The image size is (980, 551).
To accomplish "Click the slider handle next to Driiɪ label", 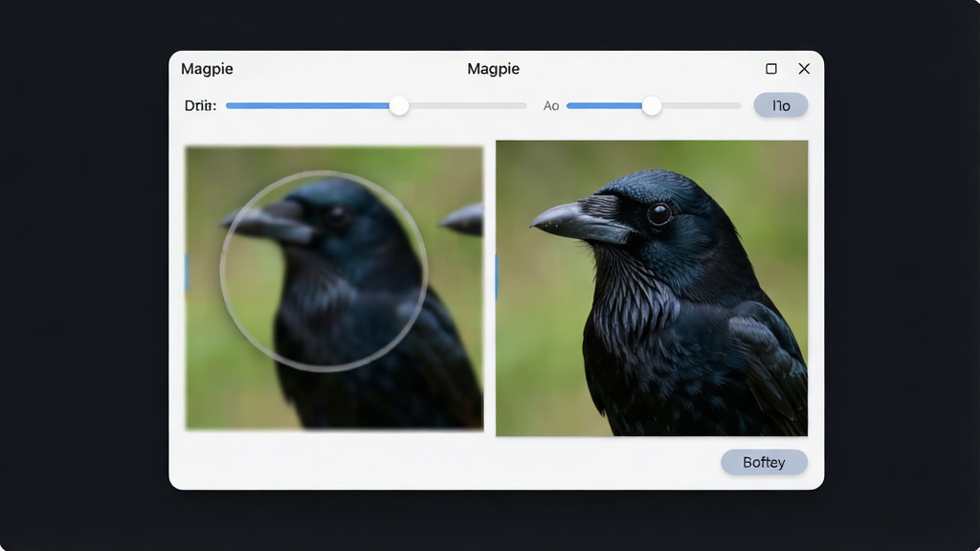I will (x=399, y=105).
